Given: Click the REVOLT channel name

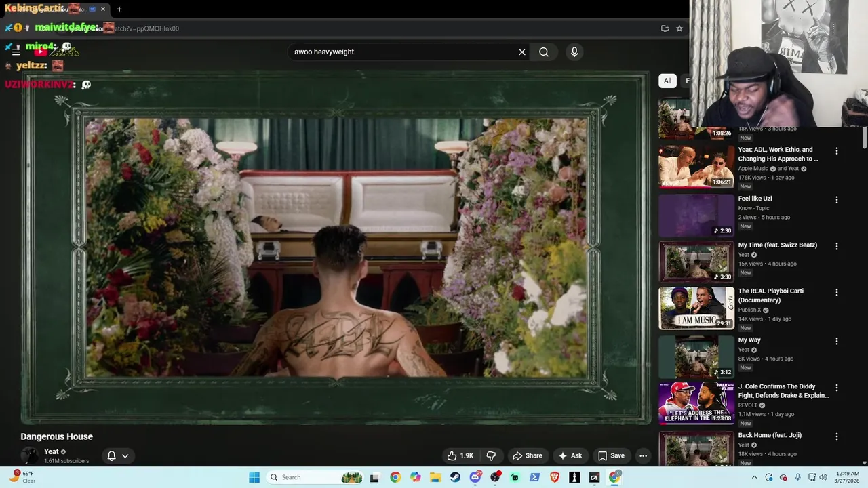Looking at the screenshot, I should [x=748, y=405].
